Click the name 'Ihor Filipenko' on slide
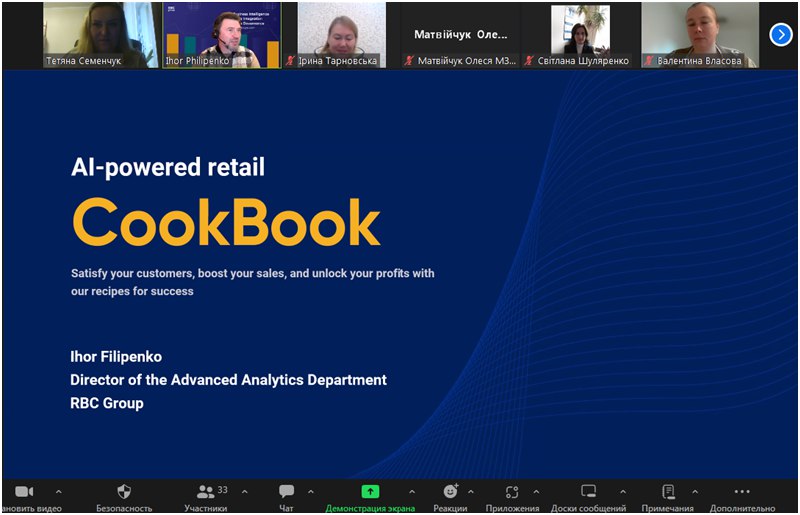The width and height of the screenshot is (800, 515). [x=116, y=356]
